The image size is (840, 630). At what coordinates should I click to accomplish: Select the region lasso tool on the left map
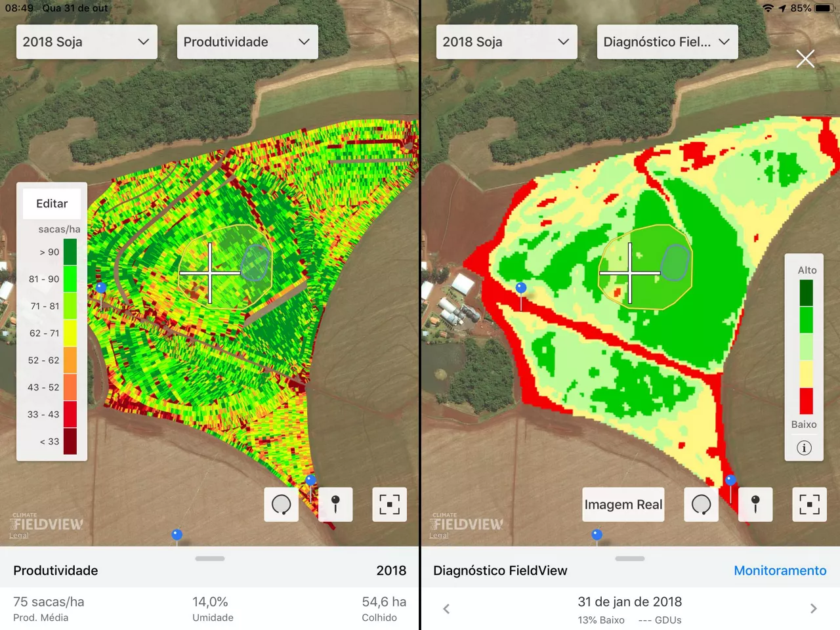(281, 505)
